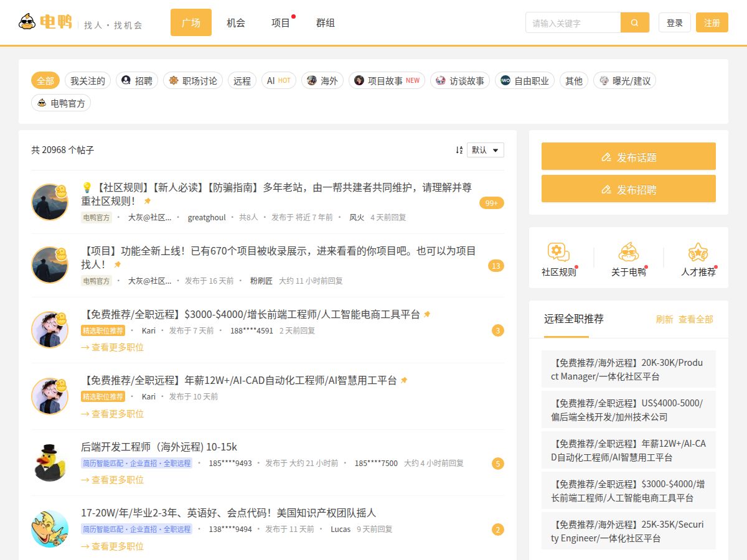Select the AI HOT category tag
747x560 pixels.
[279, 80]
